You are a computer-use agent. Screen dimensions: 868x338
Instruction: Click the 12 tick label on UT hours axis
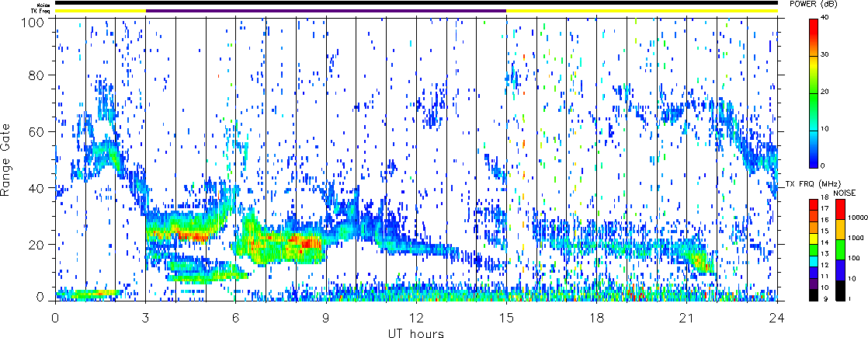(x=416, y=318)
